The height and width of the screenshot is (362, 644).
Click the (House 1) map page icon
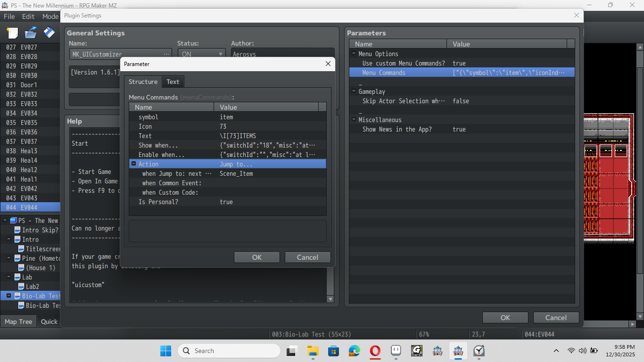[21, 268]
